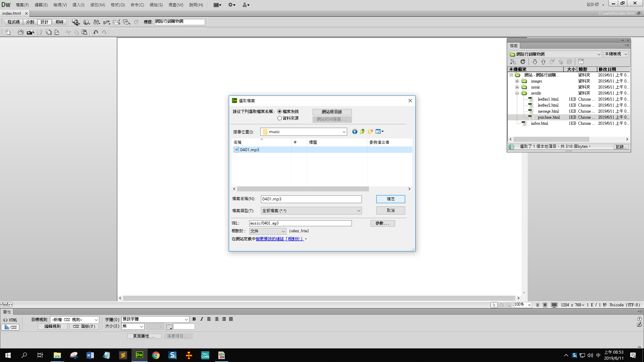The image size is (644, 362).
Task: Click the 變更預設的連結「相對於」link
Action: point(279,239)
